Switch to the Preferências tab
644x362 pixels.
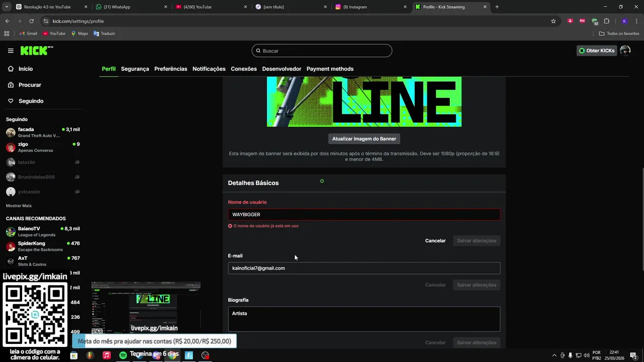171,69
